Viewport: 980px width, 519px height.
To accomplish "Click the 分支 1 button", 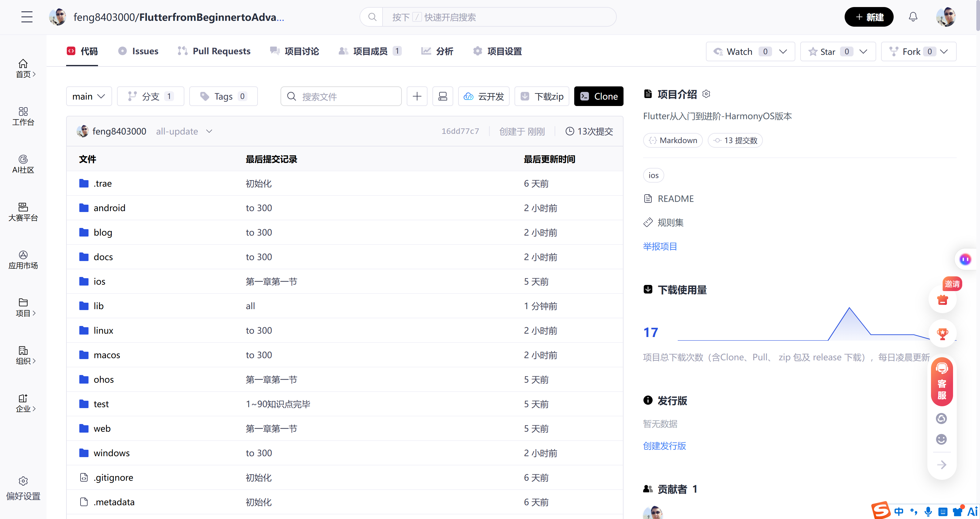I will coord(150,96).
